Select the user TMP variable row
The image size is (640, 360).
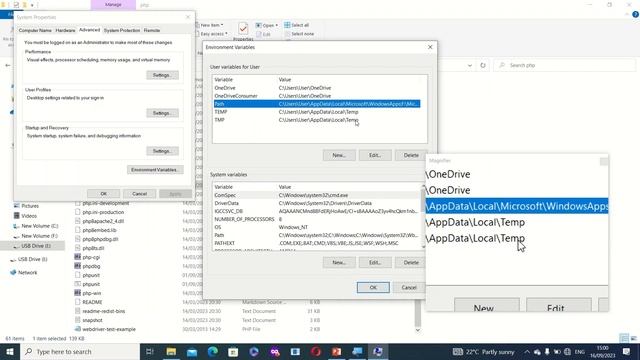pyautogui.click(x=317, y=120)
